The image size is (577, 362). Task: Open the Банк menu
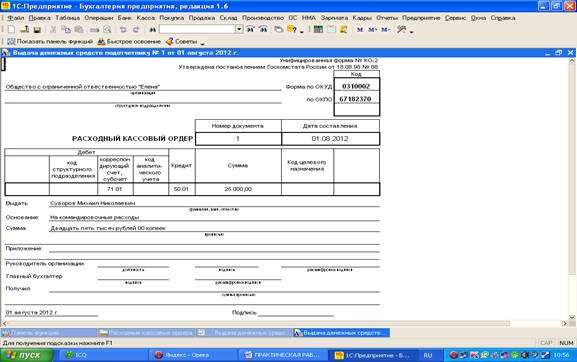pyautogui.click(x=125, y=18)
